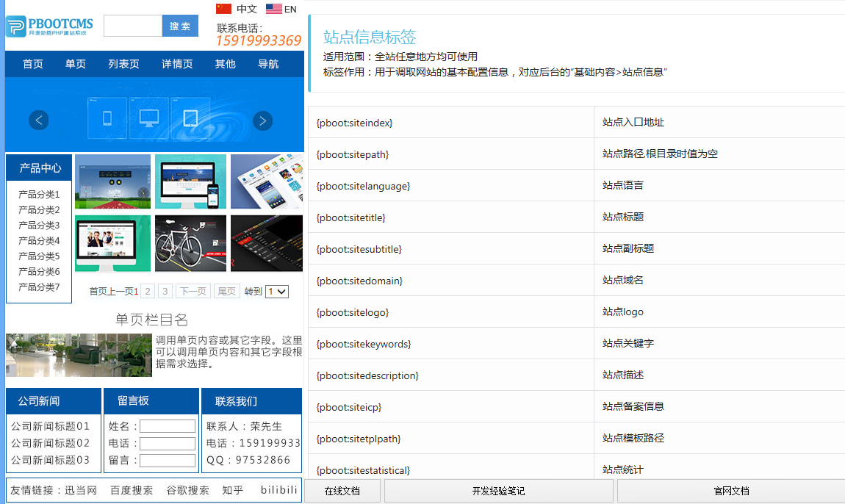This screenshot has height=504, width=845.
Task: Click the search input field
Action: pos(132,25)
